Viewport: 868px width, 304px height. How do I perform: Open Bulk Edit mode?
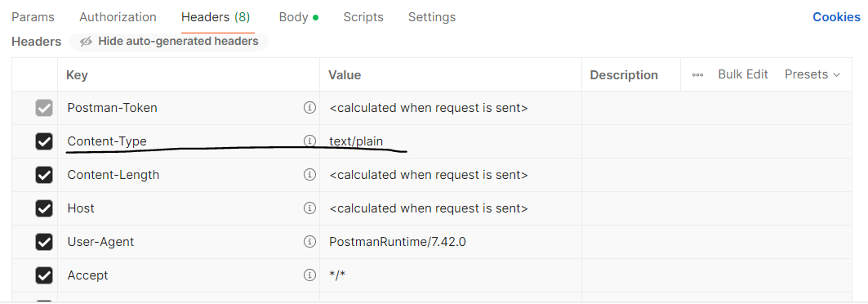click(x=743, y=74)
